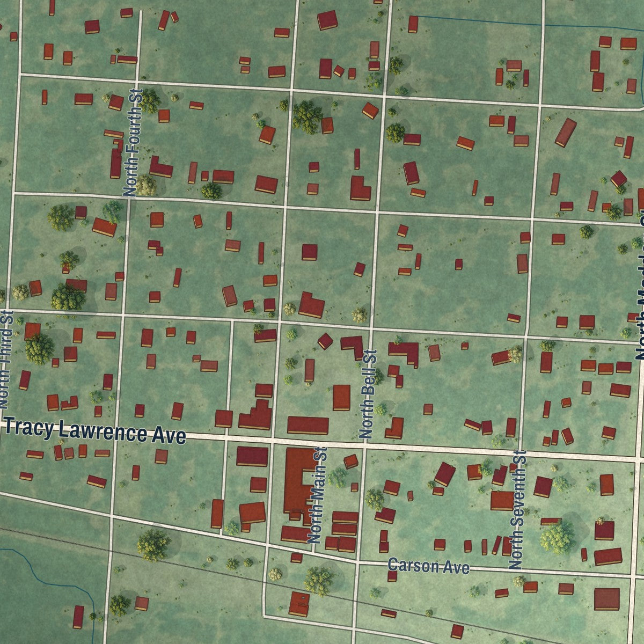The height and width of the screenshot is (644, 644).
Task: Click the large tree right of North Seventh St label
Action: click(557, 538)
